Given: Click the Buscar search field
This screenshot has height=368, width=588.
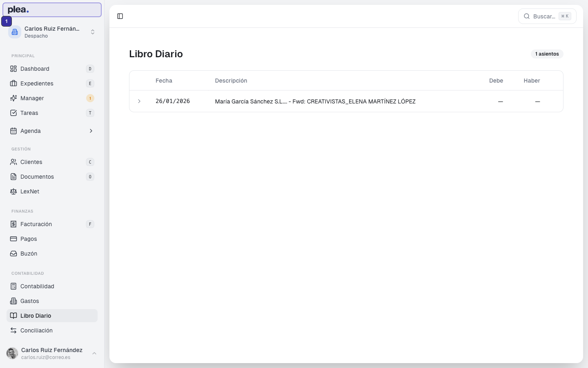Looking at the screenshot, I should pos(547,16).
